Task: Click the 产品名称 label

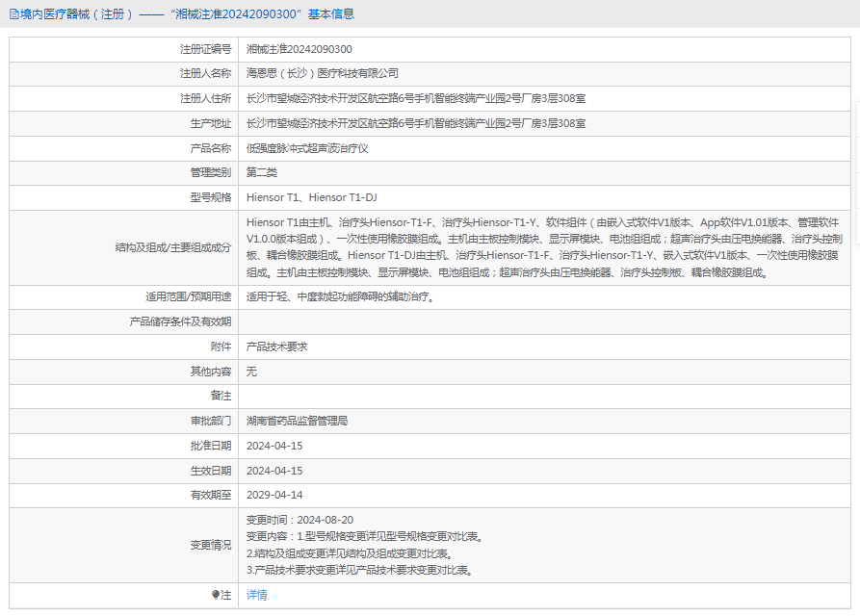Action: coord(211,148)
